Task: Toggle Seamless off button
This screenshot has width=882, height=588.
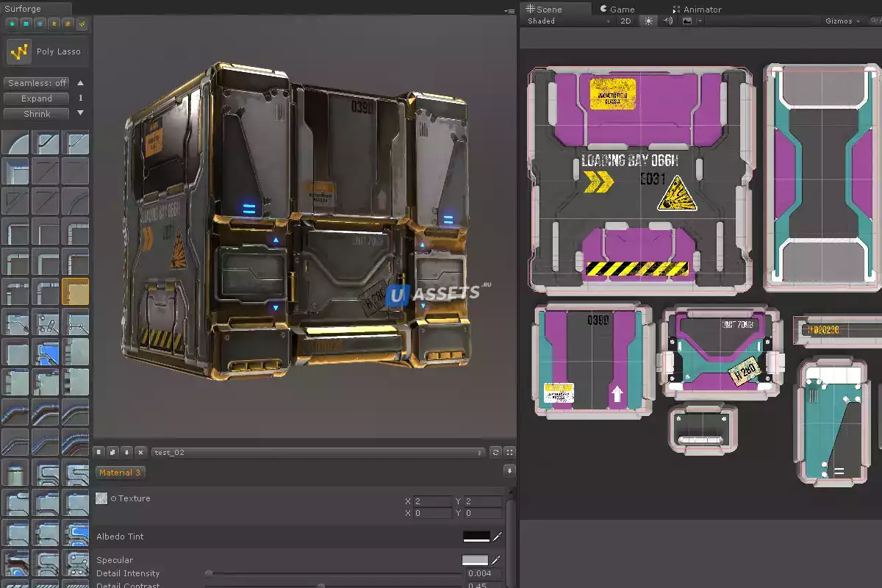Action: click(37, 83)
